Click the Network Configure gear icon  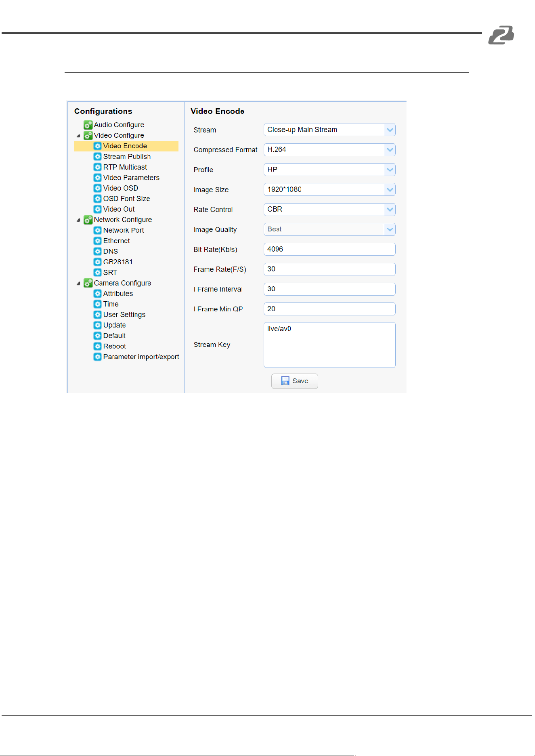88,220
